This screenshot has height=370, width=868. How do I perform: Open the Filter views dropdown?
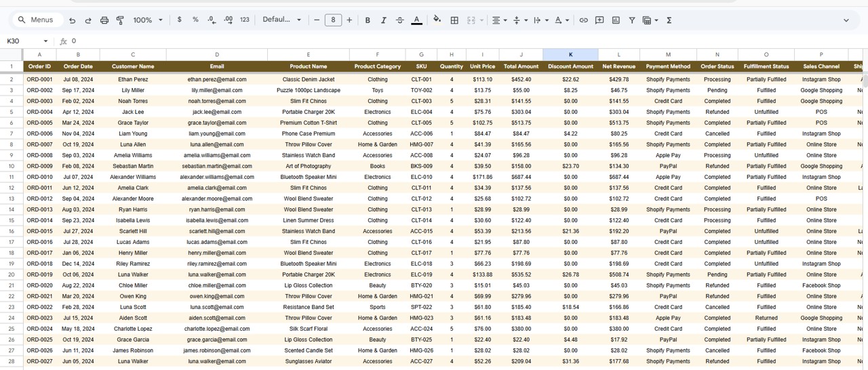(x=650, y=20)
